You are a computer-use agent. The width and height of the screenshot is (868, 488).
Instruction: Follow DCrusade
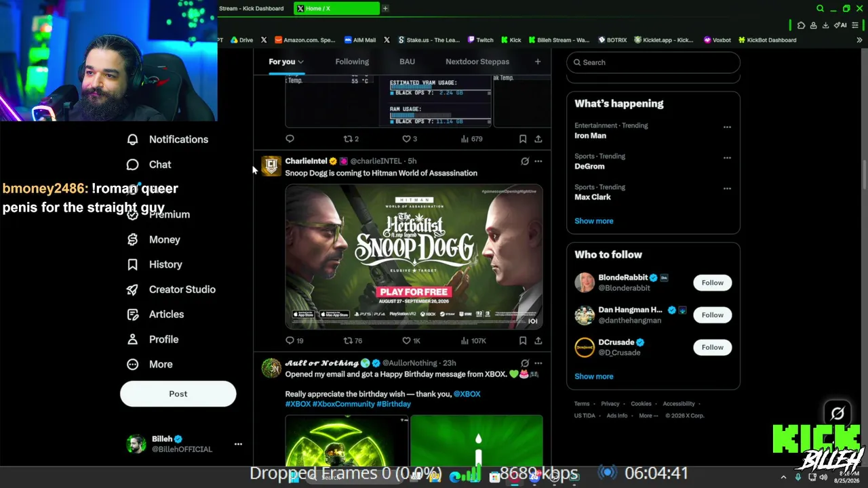pos(712,347)
